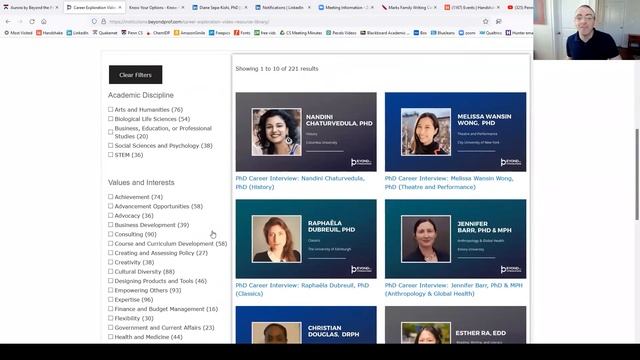Open the Fonts bookmark

(242, 33)
